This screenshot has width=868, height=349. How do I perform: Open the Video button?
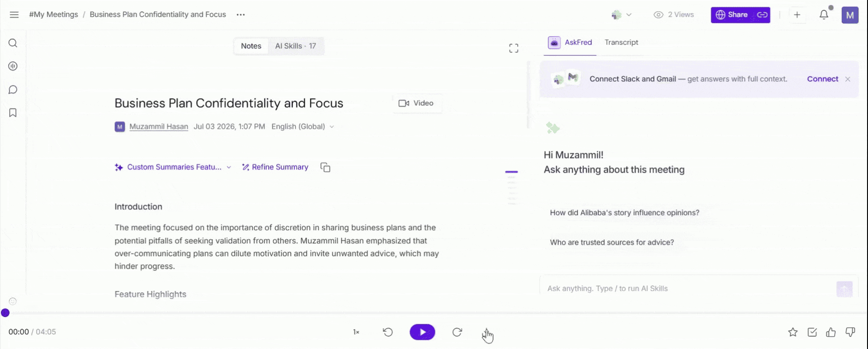point(416,103)
